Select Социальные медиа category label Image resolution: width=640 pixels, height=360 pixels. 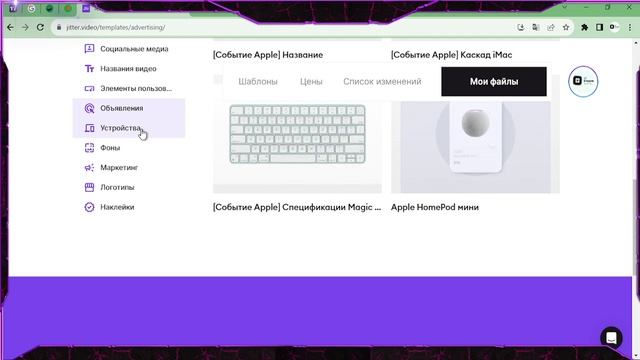click(x=134, y=49)
